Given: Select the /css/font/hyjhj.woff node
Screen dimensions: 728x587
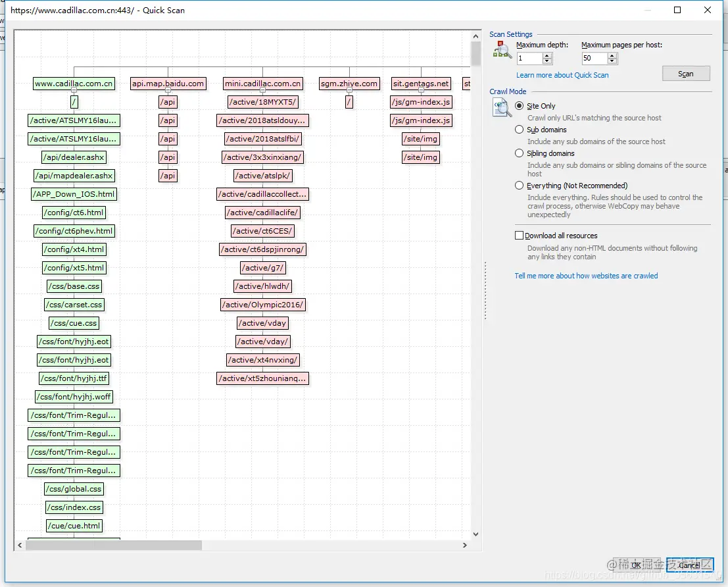Looking at the screenshot, I should (74, 396).
